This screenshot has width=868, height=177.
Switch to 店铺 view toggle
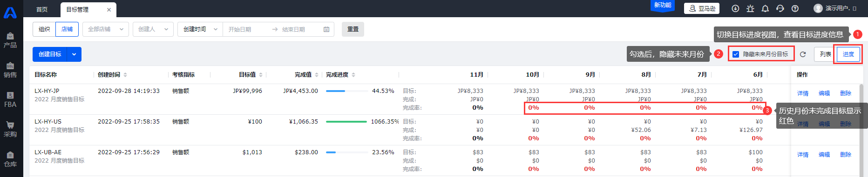pyautogui.click(x=67, y=29)
